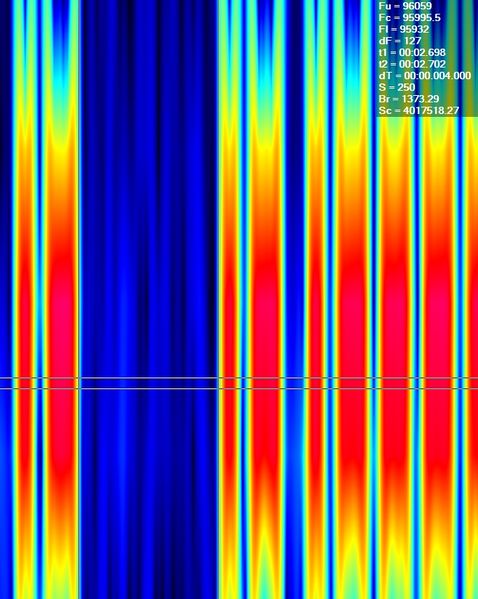Click the Sc = 4017518.27 readout

[418, 111]
